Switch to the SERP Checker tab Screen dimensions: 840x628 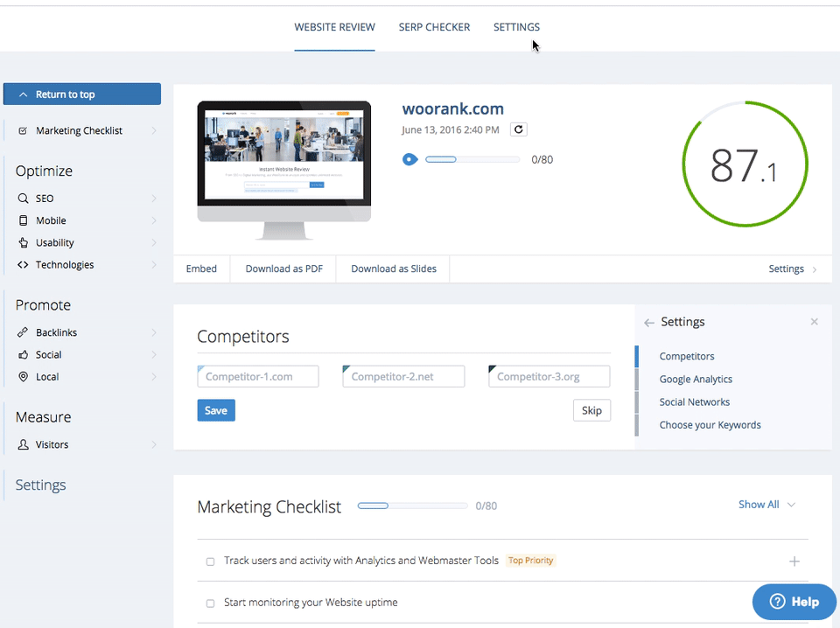tap(434, 27)
